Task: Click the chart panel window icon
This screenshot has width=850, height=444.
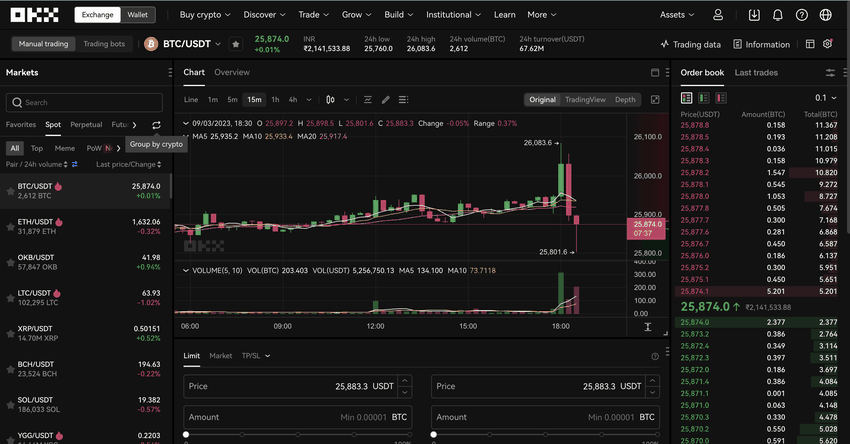Action: click(x=655, y=73)
